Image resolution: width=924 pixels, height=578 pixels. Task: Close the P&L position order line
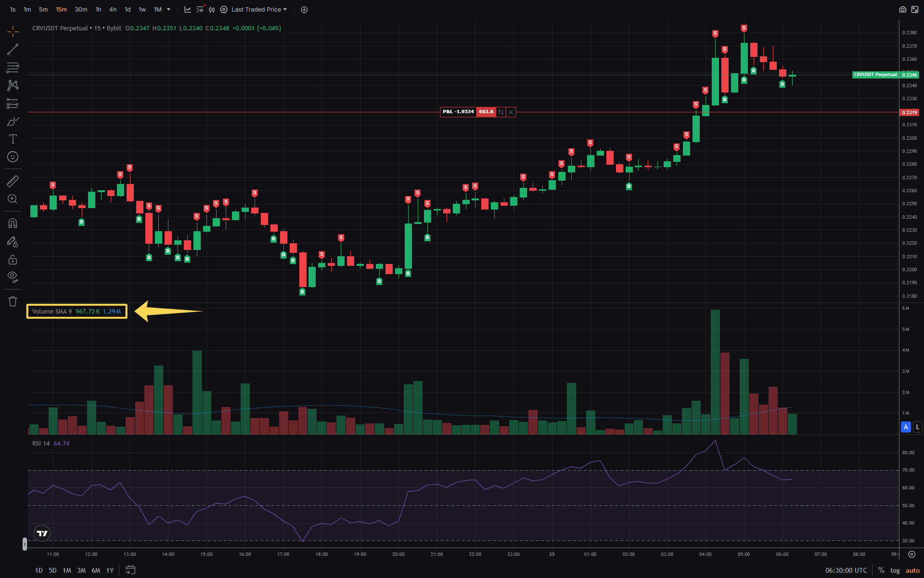(x=511, y=112)
